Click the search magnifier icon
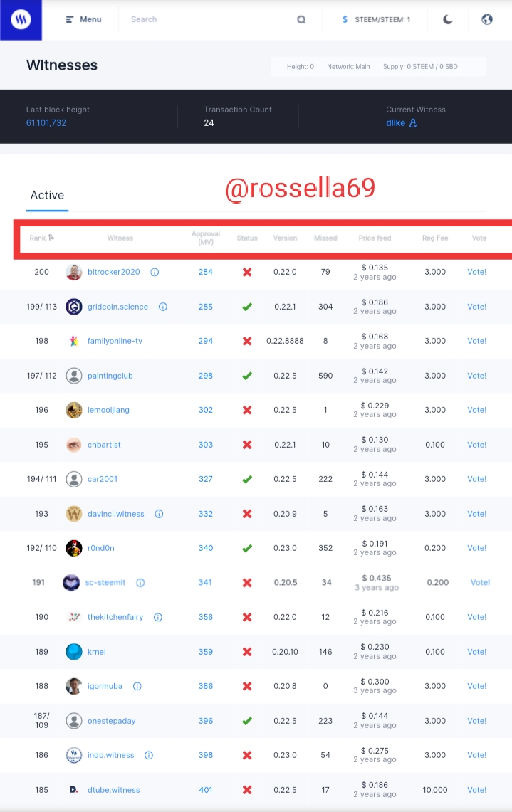Image resolution: width=512 pixels, height=812 pixels. (x=301, y=20)
